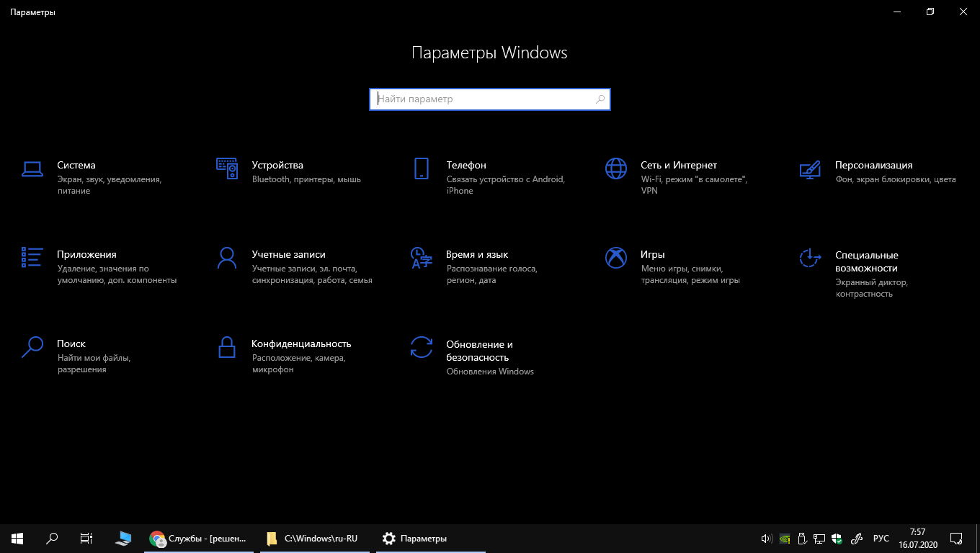Click the Учетные записи person icon
Image resolution: width=980 pixels, height=553 pixels.
pos(227,257)
